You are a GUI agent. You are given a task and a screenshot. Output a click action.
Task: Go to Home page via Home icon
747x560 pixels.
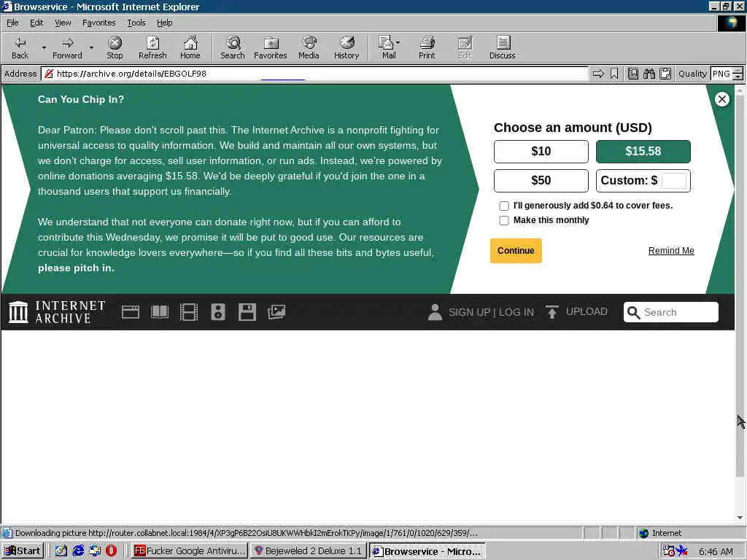pos(190,47)
